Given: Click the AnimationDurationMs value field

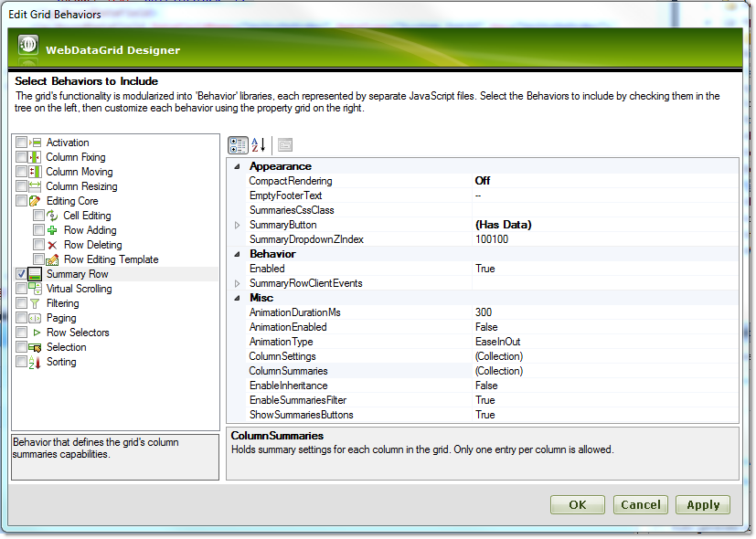Looking at the screenshot, I should (603, 312).
